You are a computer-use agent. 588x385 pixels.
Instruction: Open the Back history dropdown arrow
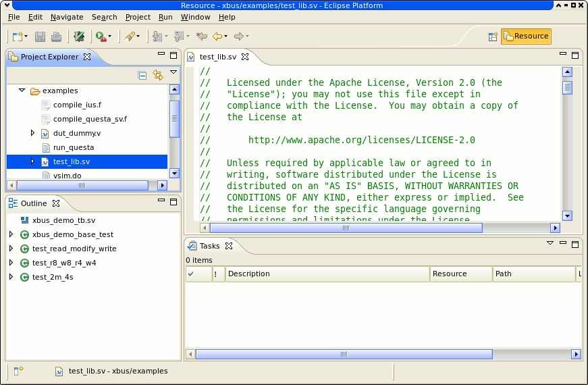point(225,36)
